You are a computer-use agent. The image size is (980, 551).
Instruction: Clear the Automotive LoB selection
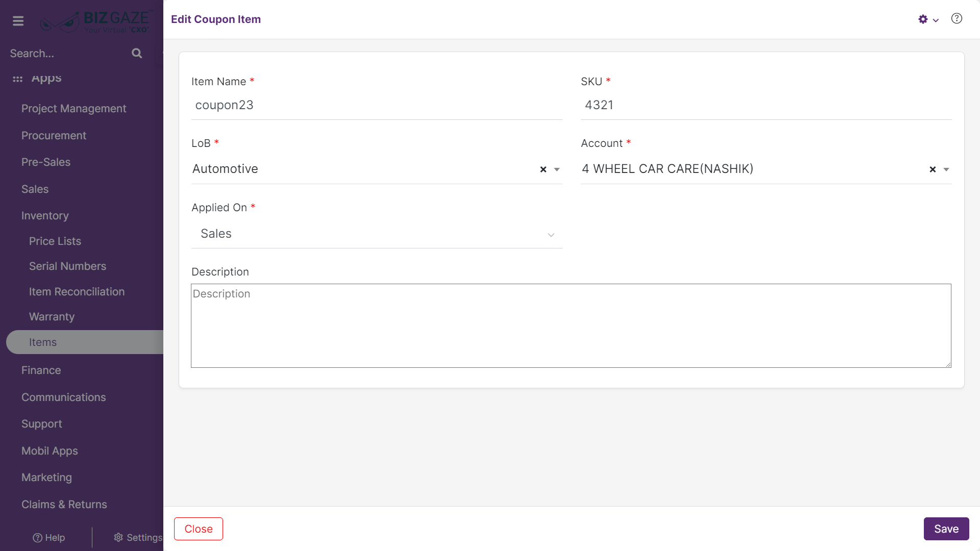pyautogui.click(x=543, y=169)
